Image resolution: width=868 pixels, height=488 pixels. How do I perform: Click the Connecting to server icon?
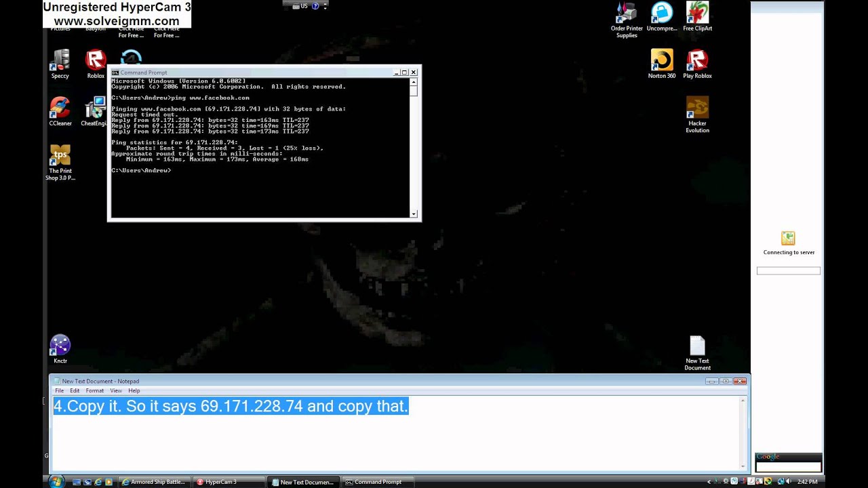(x=788, y=238)
